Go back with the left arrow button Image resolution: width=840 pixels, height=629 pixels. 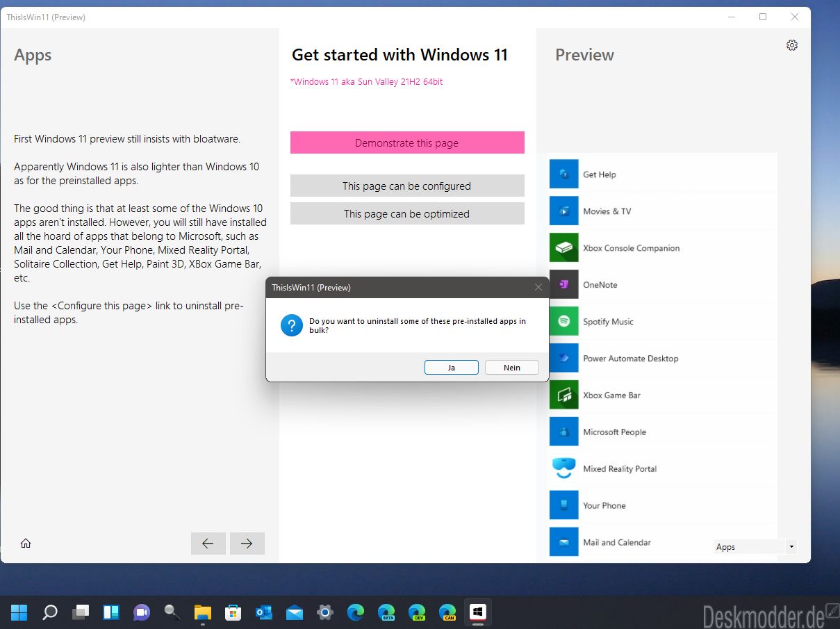(208, 544)
